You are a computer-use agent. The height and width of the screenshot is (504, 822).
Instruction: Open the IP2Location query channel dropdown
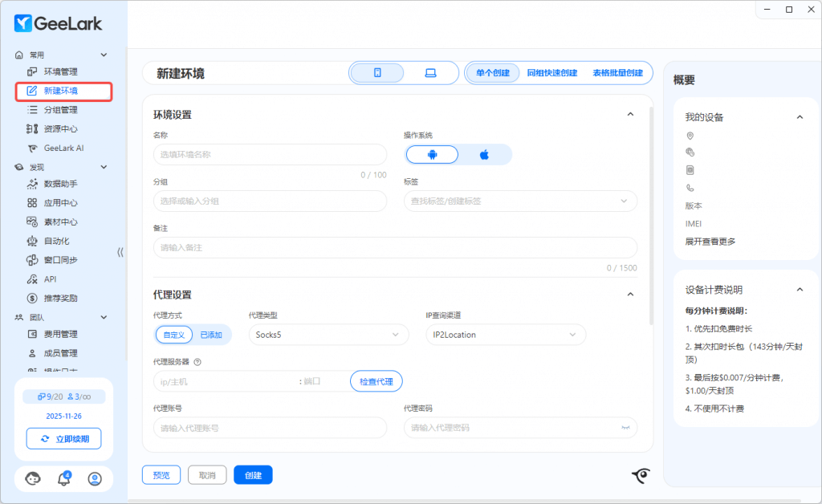pos(505,335)
